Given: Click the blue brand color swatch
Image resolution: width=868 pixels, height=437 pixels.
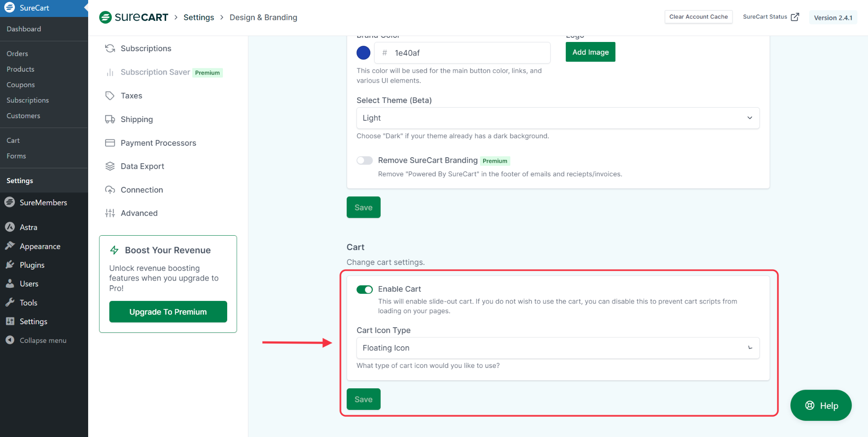Looking at the screenshot, I should (363, 53).
